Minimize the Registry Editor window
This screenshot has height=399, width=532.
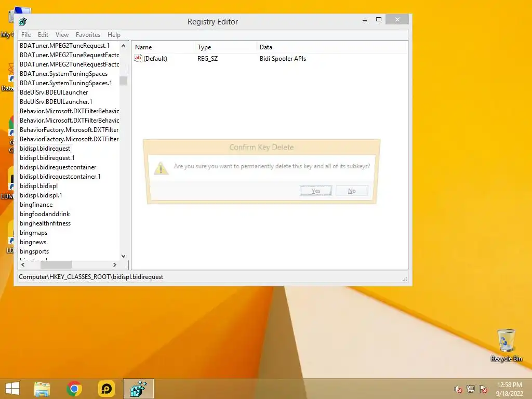[x=365, y=20]
